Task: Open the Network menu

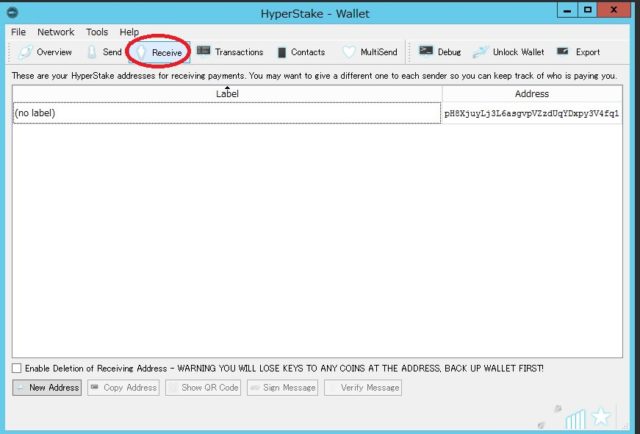Action: point(56,32)
